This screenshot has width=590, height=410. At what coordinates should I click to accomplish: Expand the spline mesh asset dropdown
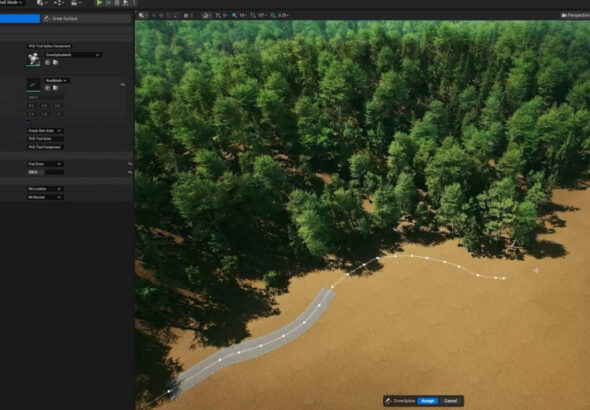(x=73, y=55)
